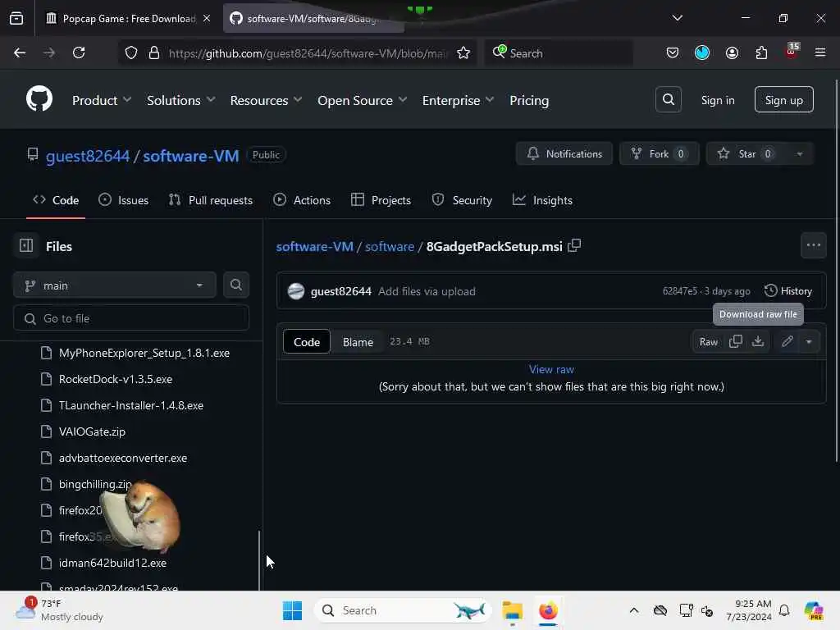
Task: Click Firefox address bar URL
Action: (308, 53)
